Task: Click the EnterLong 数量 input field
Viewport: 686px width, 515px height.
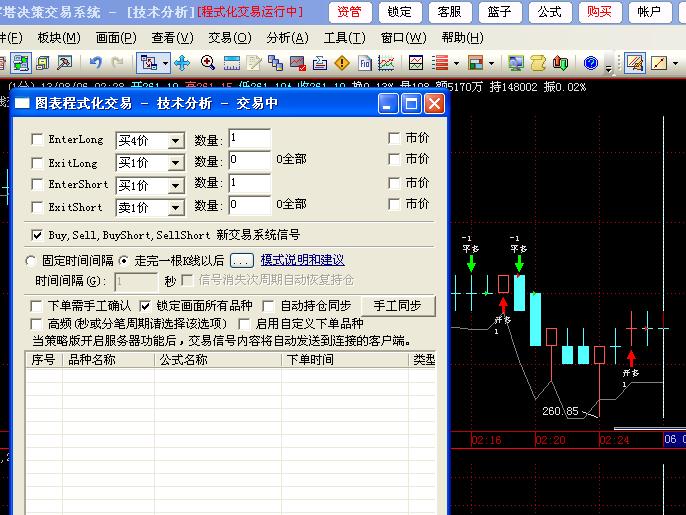Action: click(x=249, y=138)
